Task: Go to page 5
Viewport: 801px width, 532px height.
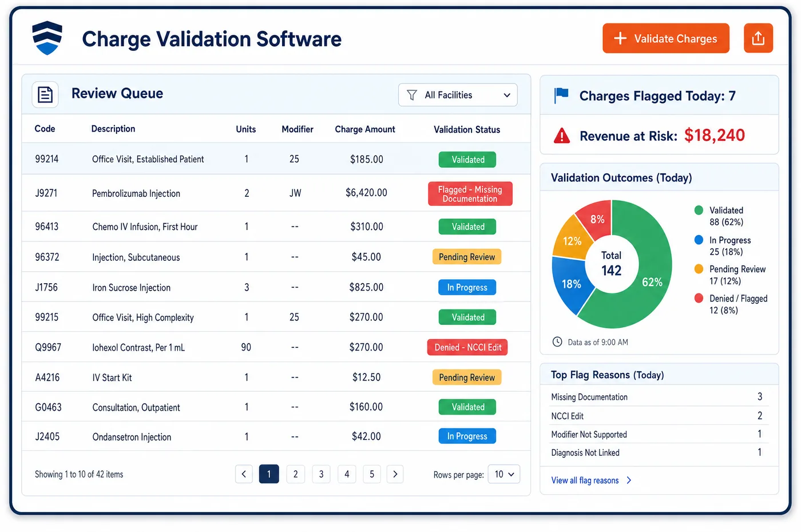Action: [x=372, y=474]
